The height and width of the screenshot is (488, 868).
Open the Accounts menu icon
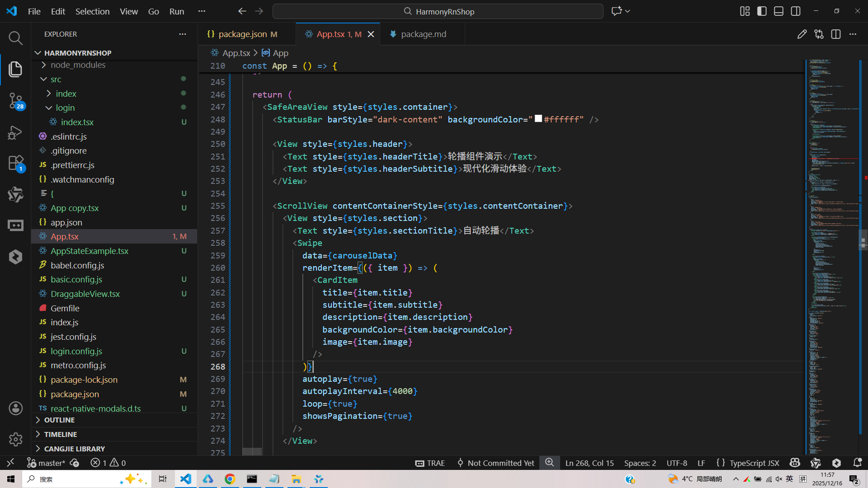[15, 408]
